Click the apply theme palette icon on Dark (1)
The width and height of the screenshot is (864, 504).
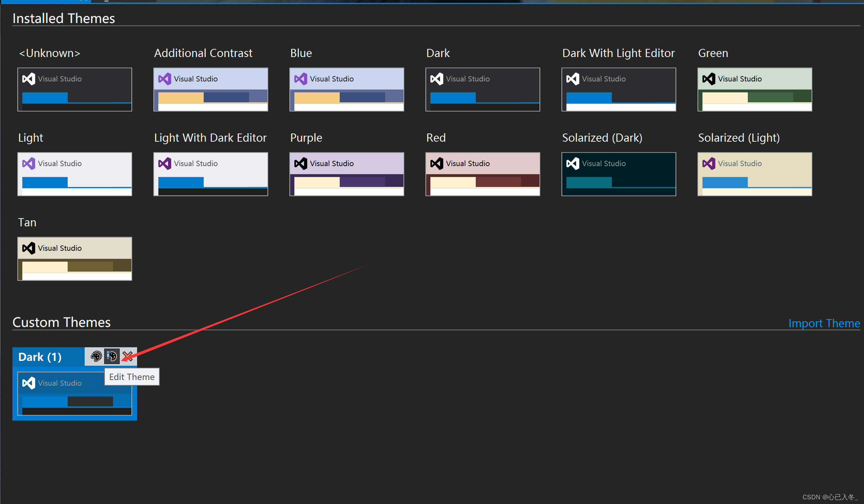click(96, 356)
